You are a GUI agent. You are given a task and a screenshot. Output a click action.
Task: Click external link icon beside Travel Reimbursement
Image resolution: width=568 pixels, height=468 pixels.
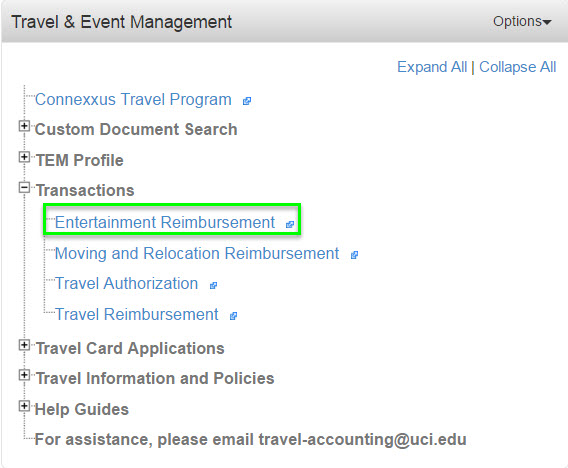pos(233,316)
